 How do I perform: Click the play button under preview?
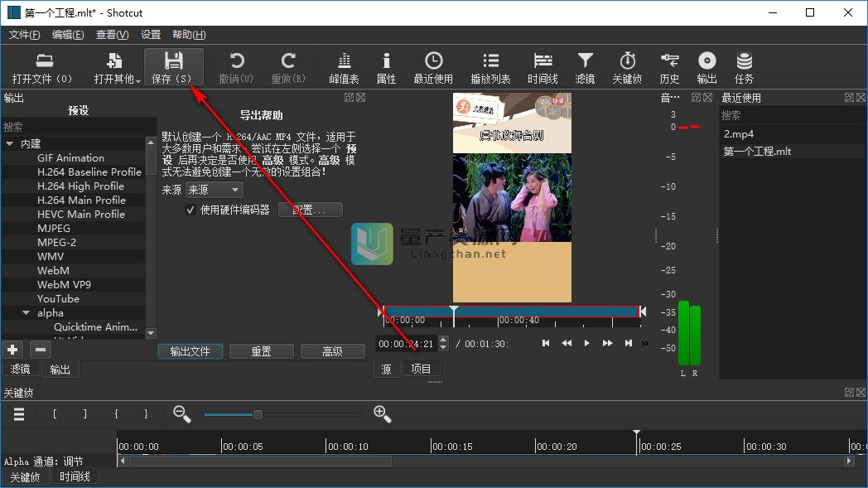pos(586,344)
